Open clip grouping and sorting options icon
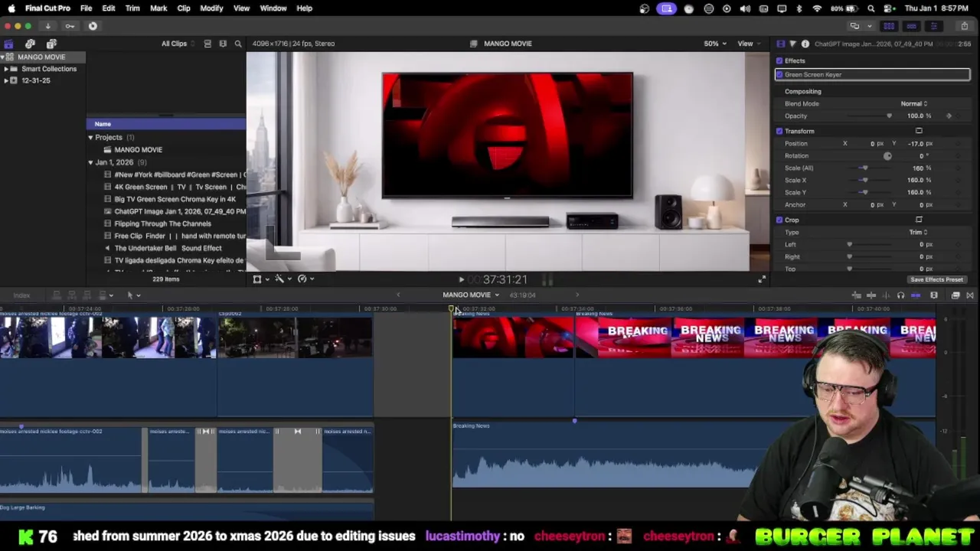The width and height of the screenshot is (980, 551). pos(223,44)
